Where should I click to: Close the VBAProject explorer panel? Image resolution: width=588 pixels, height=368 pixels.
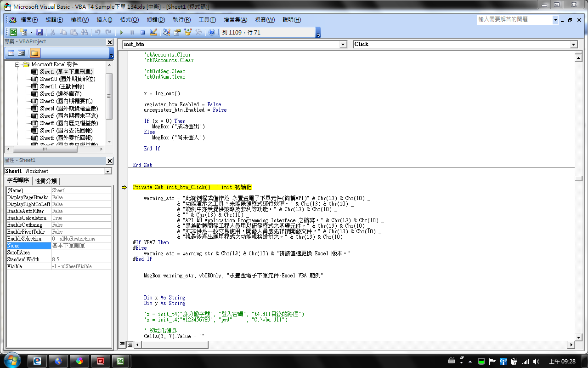110,42
